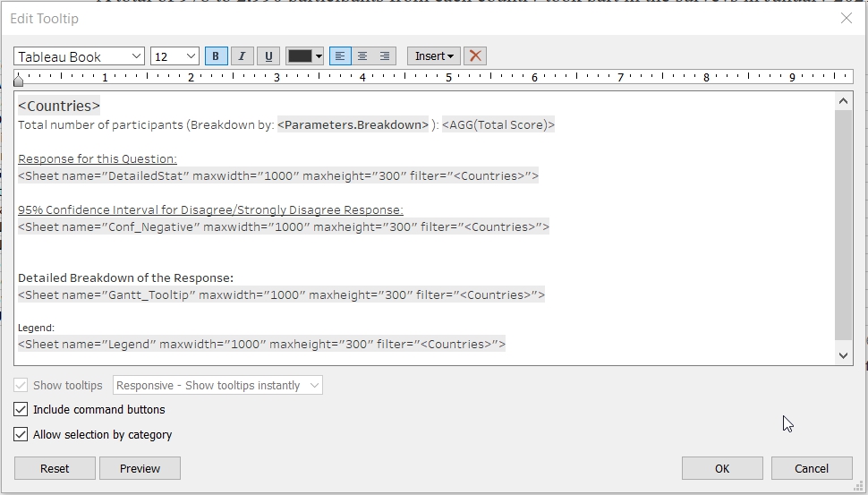Toggle Italic formatting button
This screenshot has width=868, height=495.
(x=242, y=56)
